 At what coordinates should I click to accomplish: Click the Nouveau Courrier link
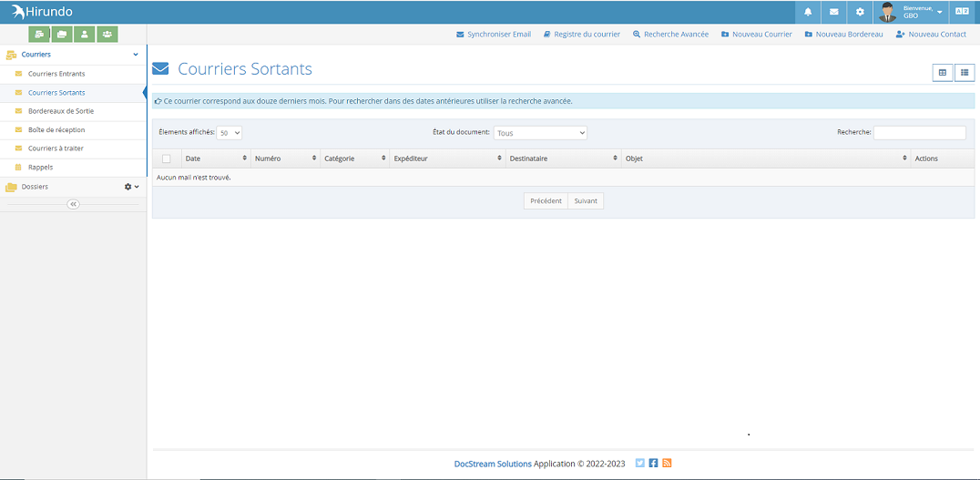756,35
